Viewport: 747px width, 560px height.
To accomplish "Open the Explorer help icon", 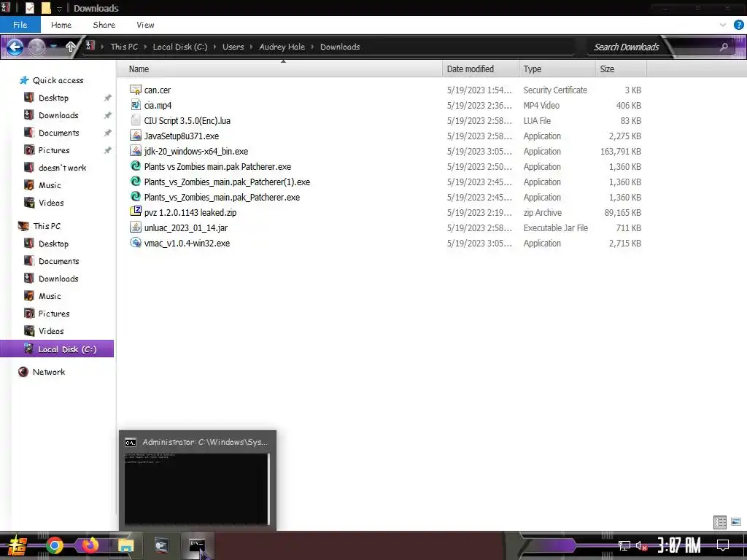I will (738, 26).
